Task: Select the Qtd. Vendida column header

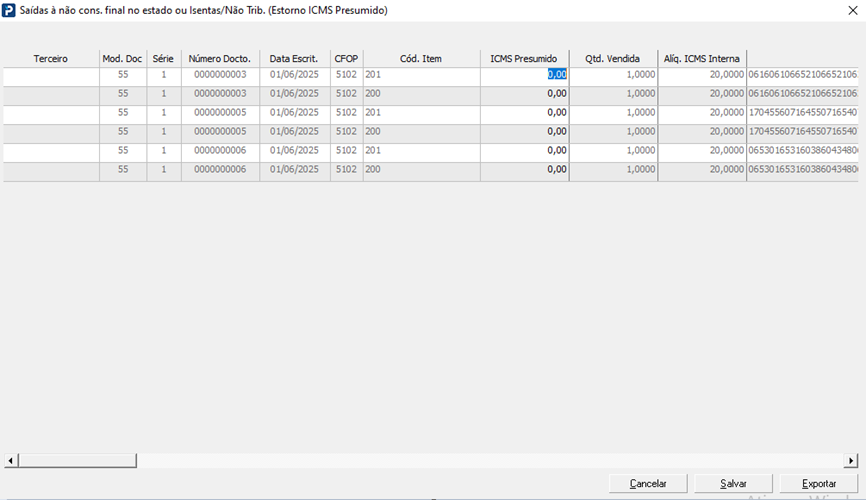Action: pyautogui.click(x=613, y=59)
